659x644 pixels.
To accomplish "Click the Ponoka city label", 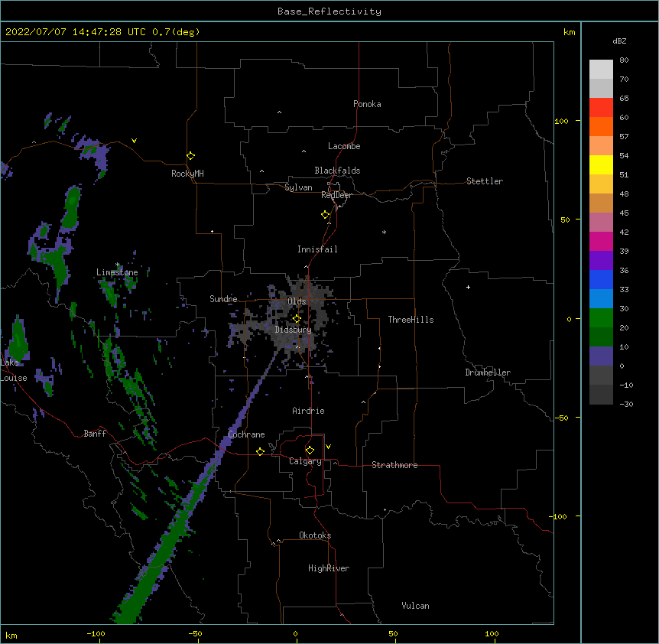I will [x=367, y=104].
